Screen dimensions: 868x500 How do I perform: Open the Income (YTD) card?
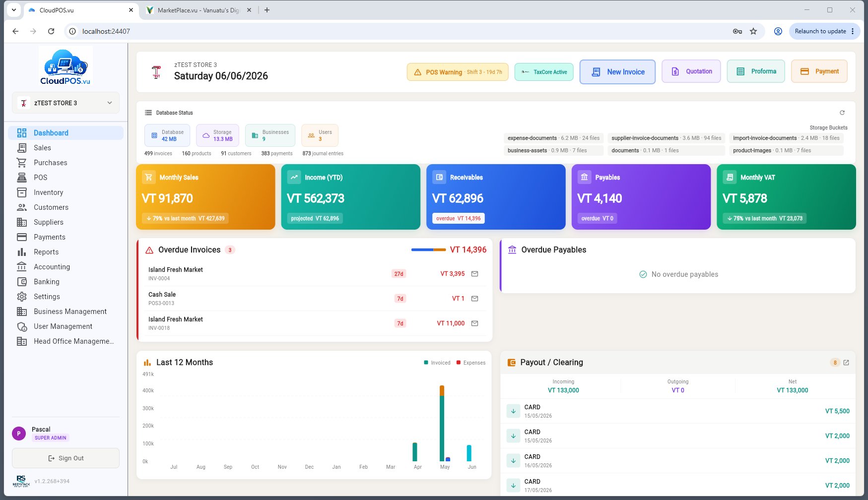coord(350,197)
